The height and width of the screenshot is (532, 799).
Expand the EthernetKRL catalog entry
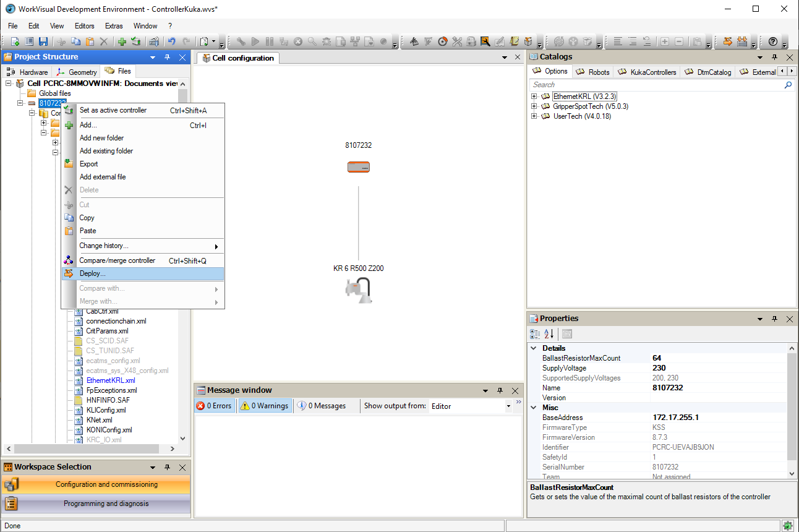pyautogui.click(x=534, y=97)
